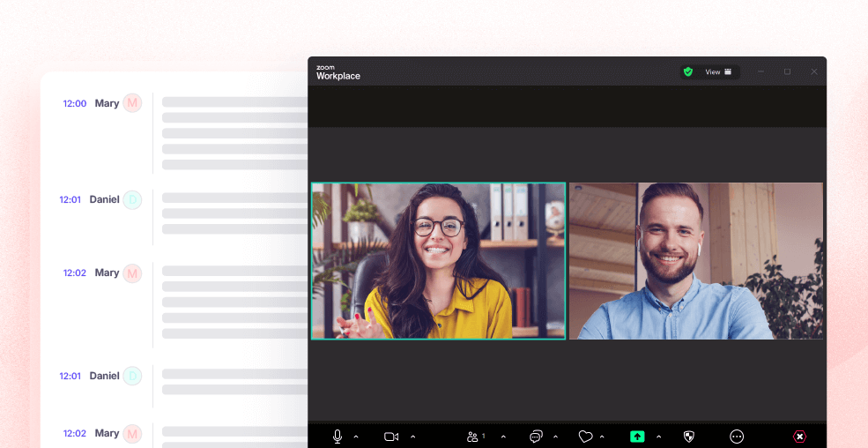The width and height of the screenshot is (868, 448).
Task: Click the green share screen button
Action: click(x=637, y=437)
